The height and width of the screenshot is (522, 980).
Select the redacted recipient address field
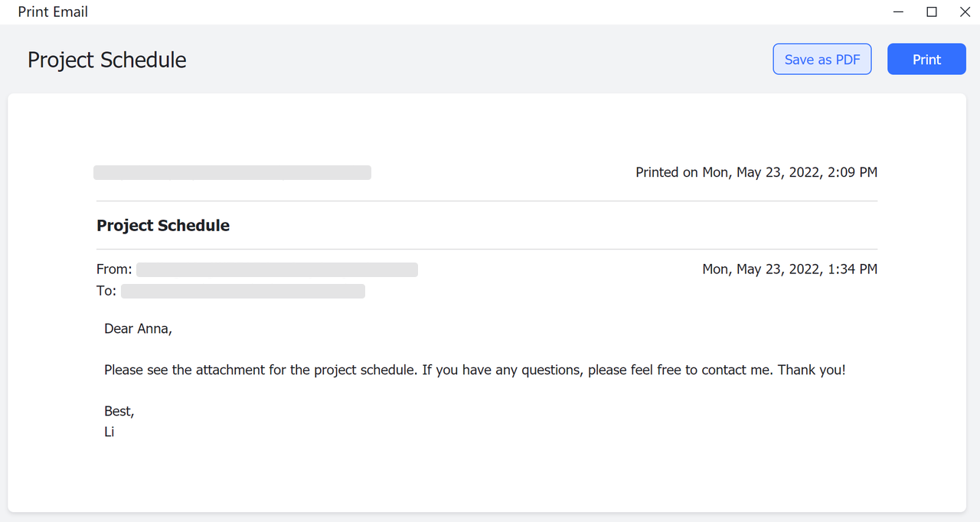point(243,291)
